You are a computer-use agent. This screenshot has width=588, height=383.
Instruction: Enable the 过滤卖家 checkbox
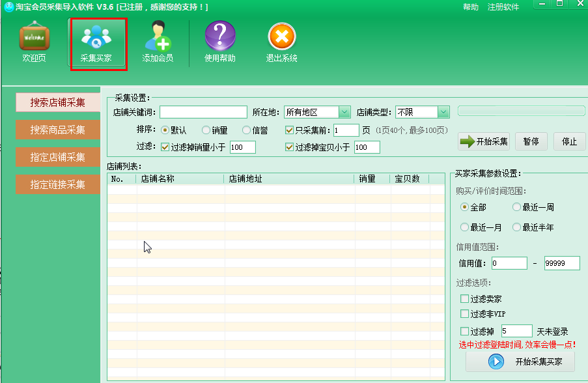464,298
